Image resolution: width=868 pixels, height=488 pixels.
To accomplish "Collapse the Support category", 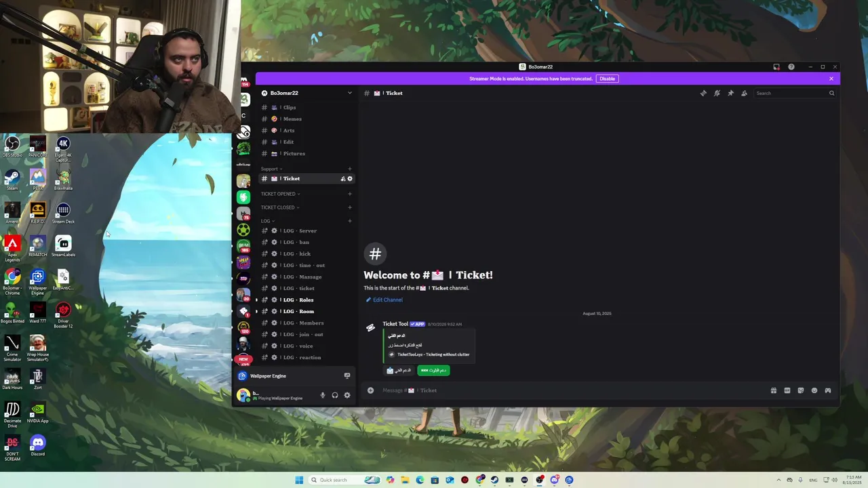I will (271, 169).
